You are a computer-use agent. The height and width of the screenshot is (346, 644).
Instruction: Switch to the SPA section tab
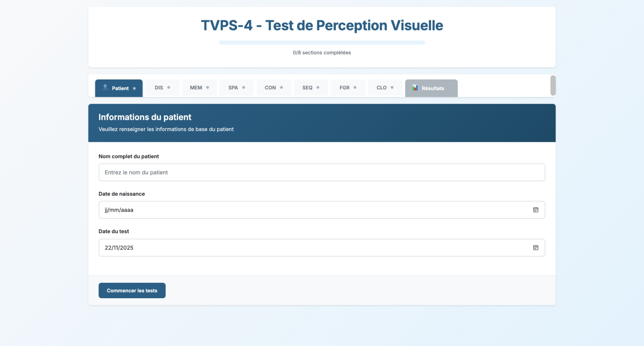[237, 88]
